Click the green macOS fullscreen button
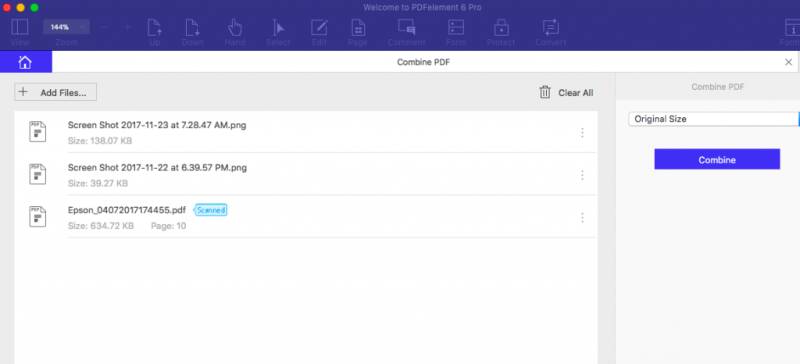800x364 pixels. coord(34,8)
